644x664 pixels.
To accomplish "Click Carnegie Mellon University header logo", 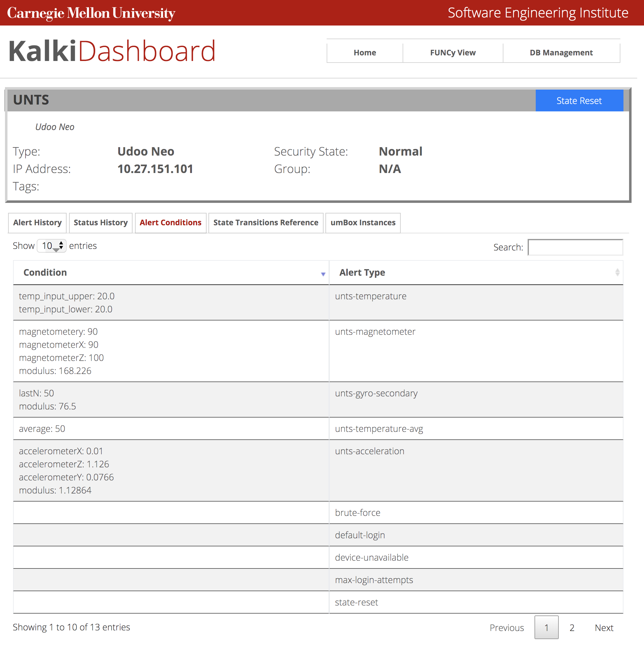I will point(91,13).
